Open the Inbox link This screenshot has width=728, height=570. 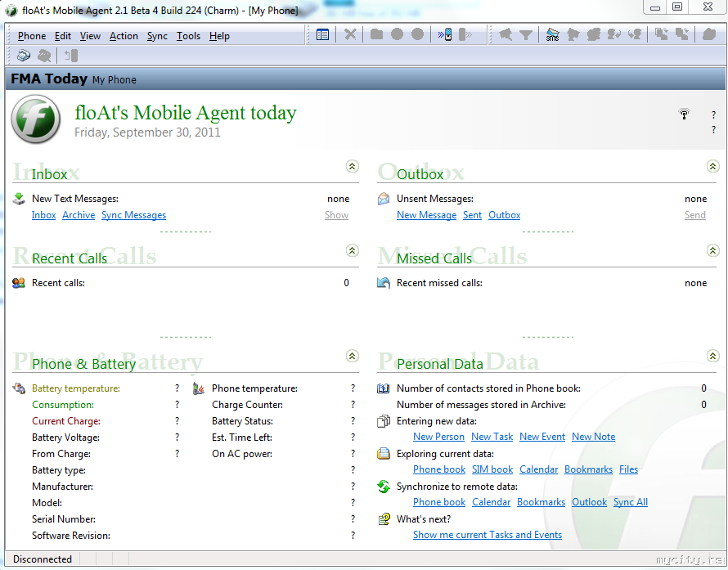(43, 215)
